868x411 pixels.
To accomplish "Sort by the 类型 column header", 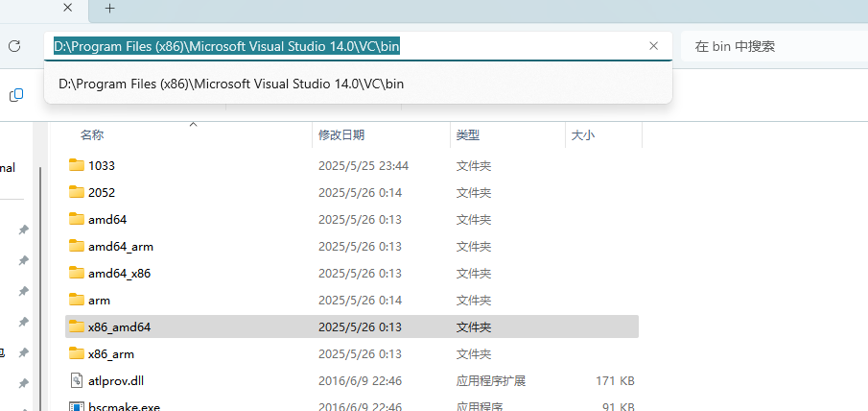I will coord(468,134).
